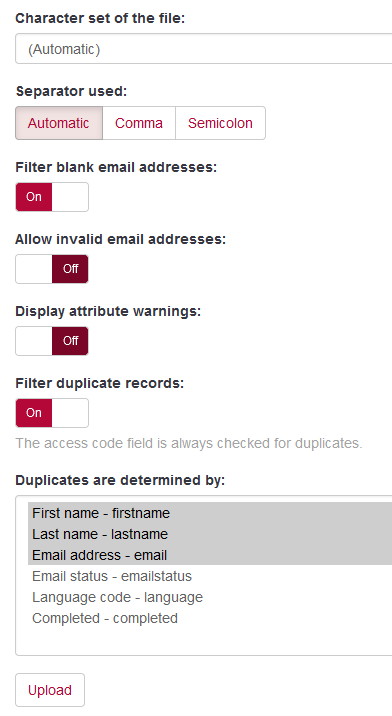Click the Off half of Allow invalid email addresses
The image size is (392, 716).
pos(70,269)
